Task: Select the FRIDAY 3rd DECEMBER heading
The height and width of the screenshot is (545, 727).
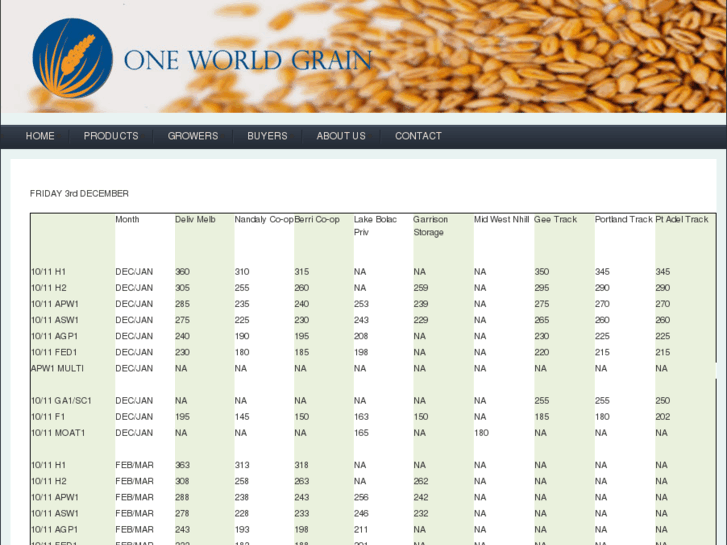Action: (x=79, y=193)
